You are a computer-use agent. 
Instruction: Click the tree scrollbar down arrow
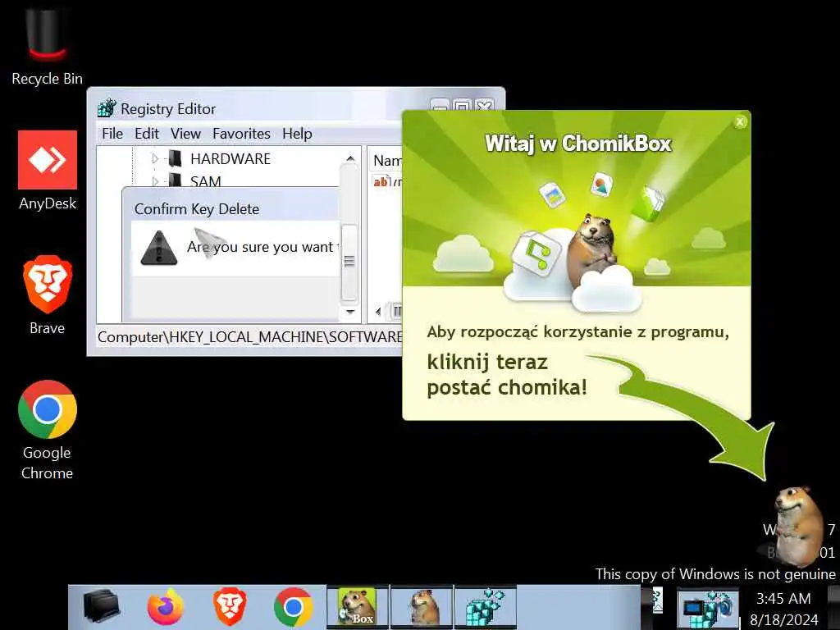[x=349, y=311]
